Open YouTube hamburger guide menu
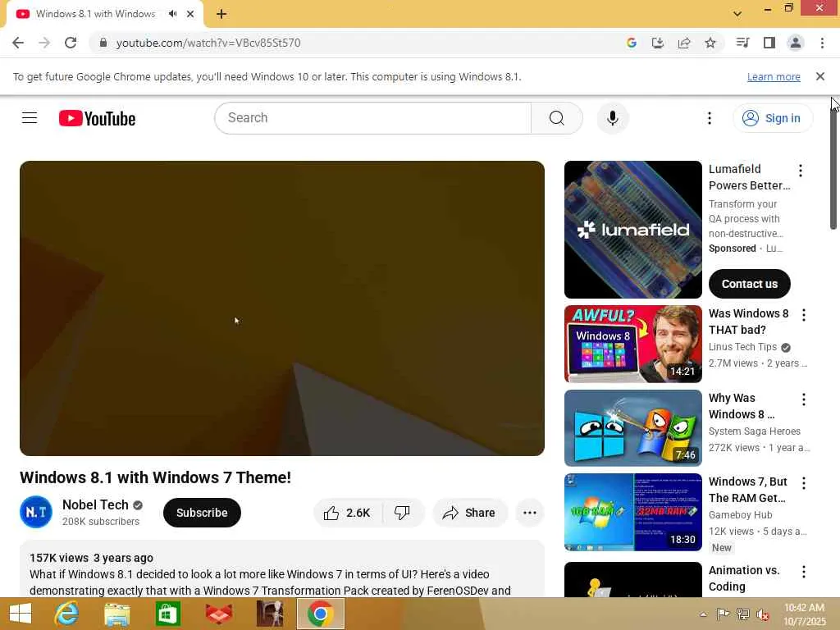The width and height of the screenshot is (840, 630). (30, 118)
